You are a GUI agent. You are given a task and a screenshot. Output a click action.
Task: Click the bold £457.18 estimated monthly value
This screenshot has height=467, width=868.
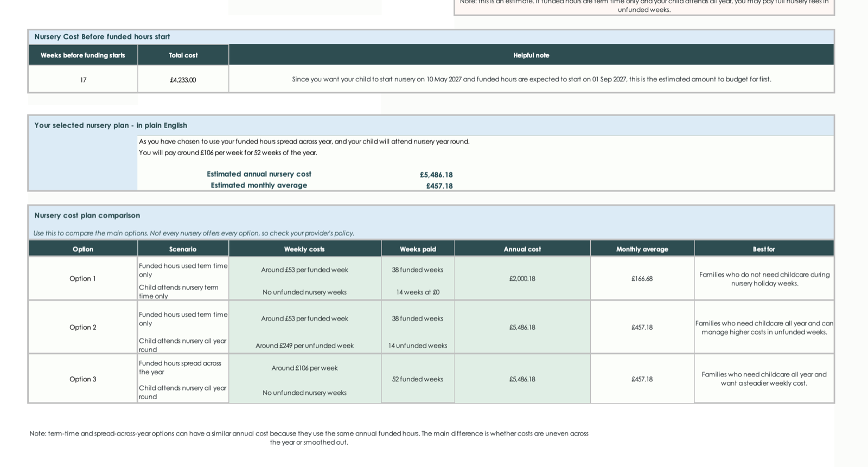point(439,186)
